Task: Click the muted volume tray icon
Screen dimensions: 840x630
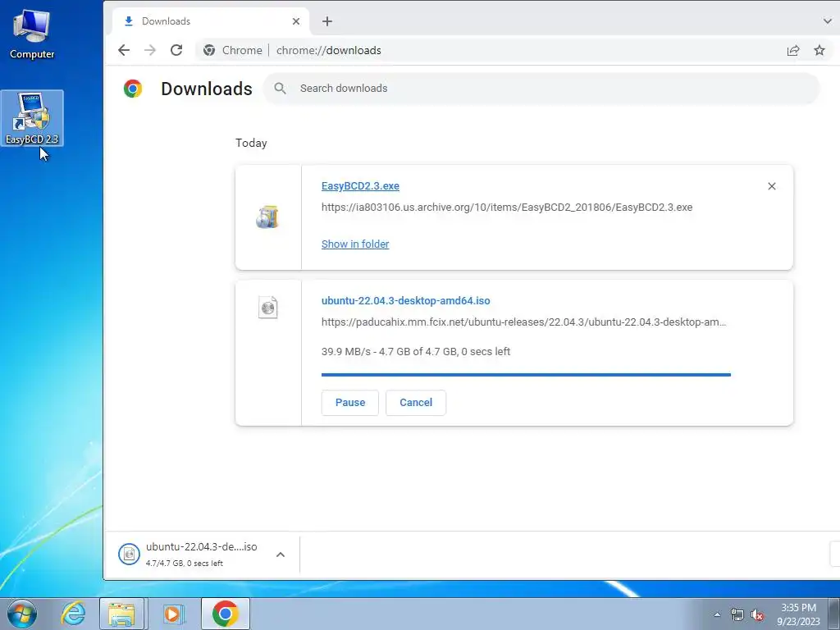Action: point(757,614)
